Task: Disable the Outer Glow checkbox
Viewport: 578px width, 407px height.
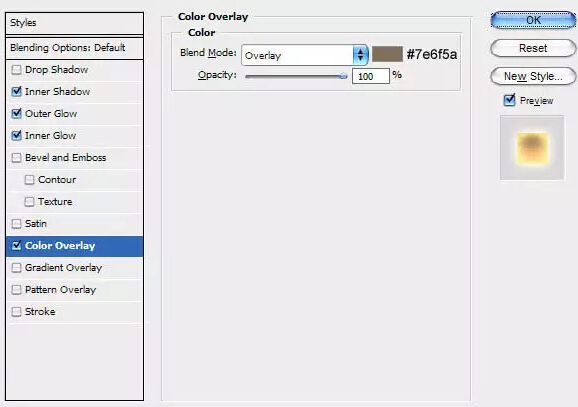Action: [x=16, y=114]
